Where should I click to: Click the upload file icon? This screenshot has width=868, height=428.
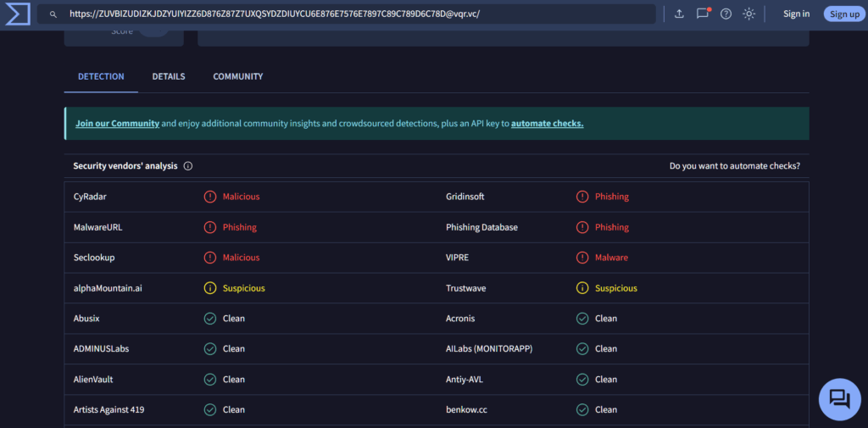pyautogui.click(x=679, y=14)
